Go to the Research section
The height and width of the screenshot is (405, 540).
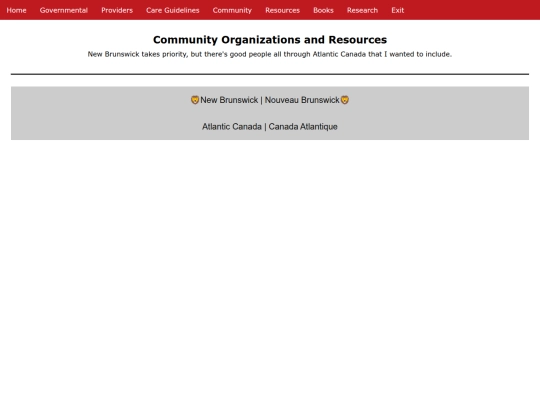[x=362, y=10]
